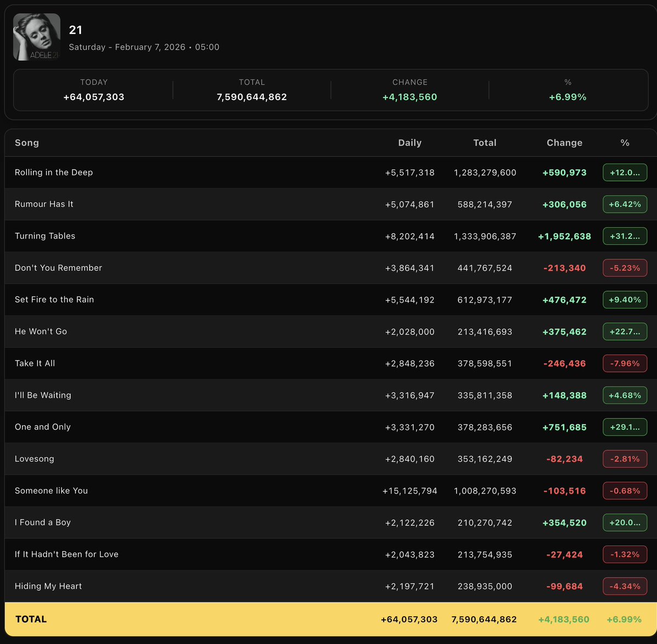
Task: Click the +9.40% badge for Set Fire to the Rain
Action: click(x=625, y=299)
